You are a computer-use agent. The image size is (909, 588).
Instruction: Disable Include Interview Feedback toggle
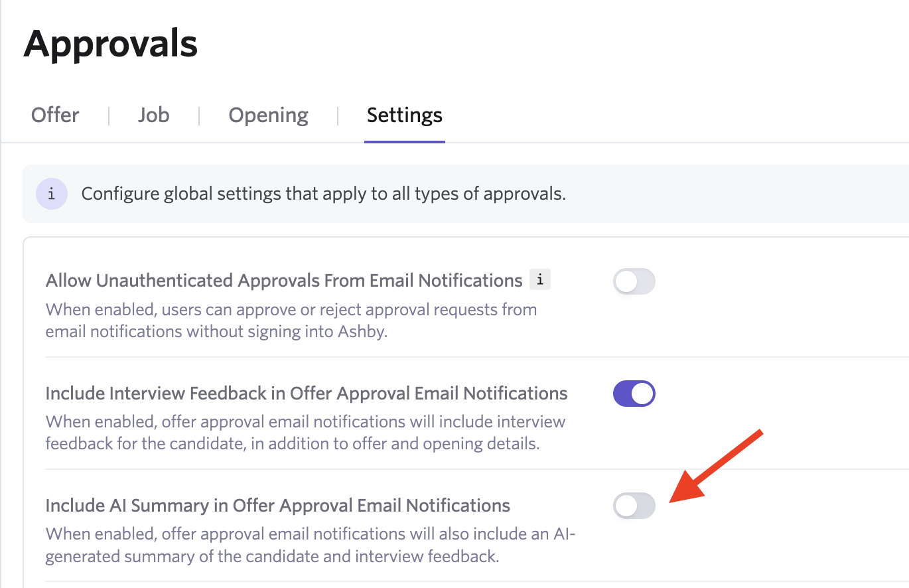[x=634, y=394]
